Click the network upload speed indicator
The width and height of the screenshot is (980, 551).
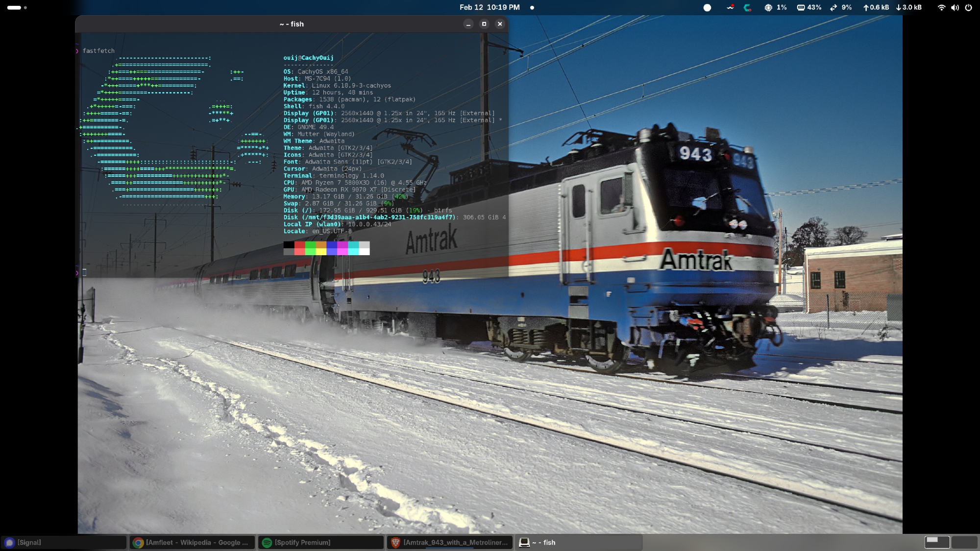tap(876, 7)
